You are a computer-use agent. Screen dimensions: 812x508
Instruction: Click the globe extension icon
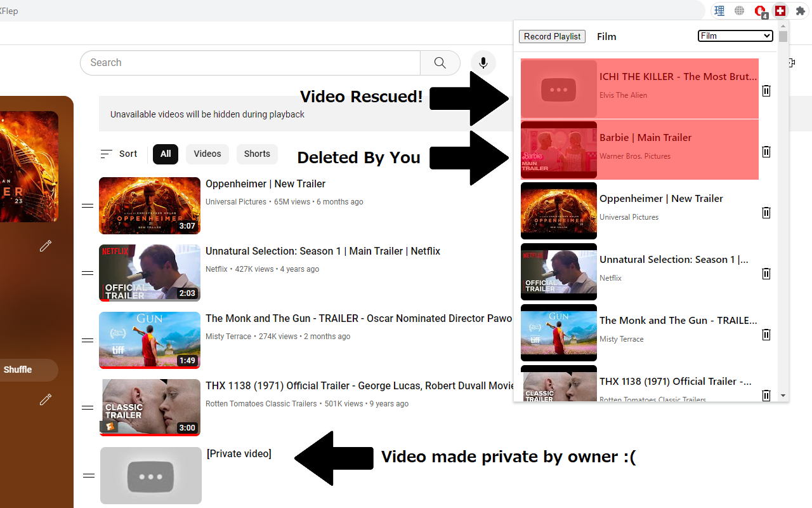click(x=739, y=11)
